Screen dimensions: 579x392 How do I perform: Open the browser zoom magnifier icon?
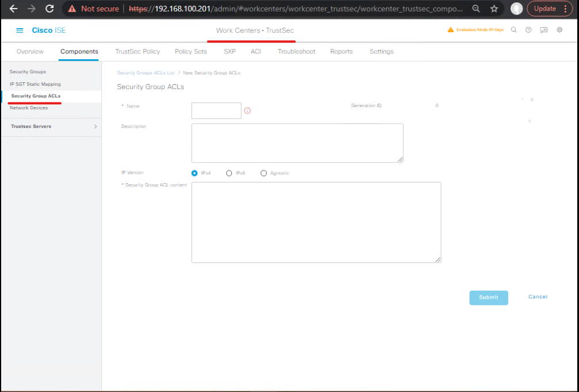476,9
